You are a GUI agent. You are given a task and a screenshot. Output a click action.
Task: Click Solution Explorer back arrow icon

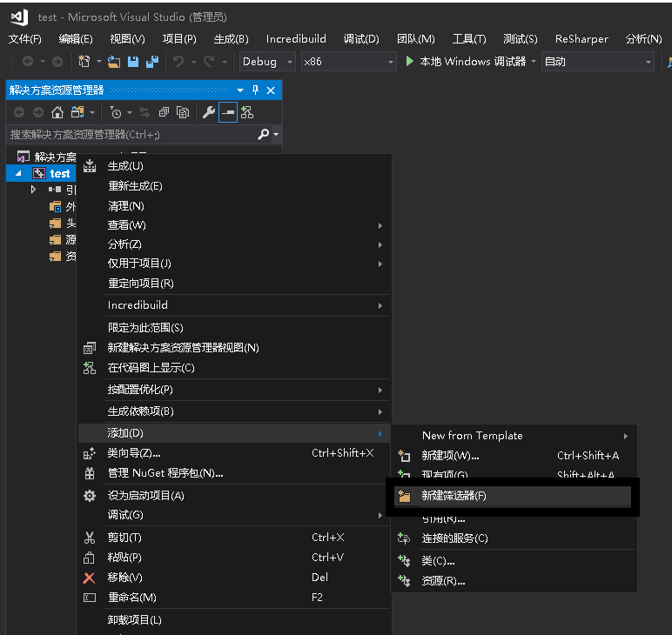[19, 112]
